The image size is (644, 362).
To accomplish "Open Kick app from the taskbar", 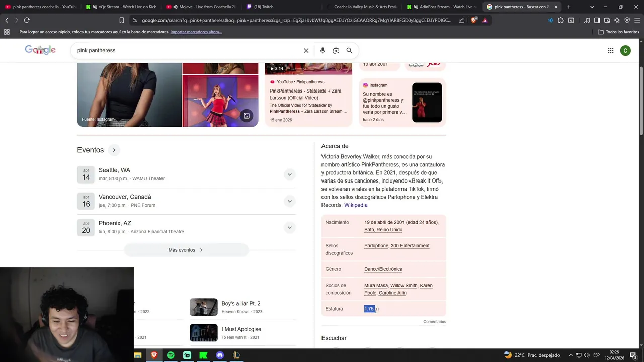I will (x=203, y=355).
